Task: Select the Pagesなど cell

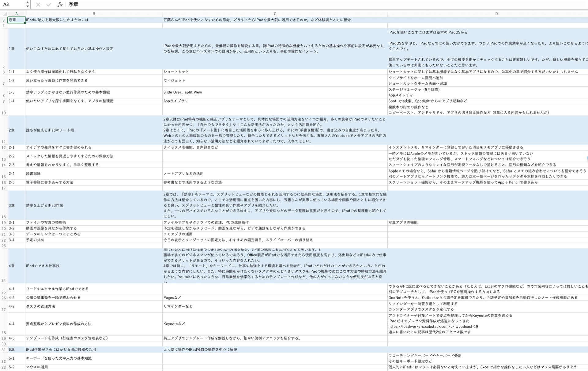Action: coord(275,298)
